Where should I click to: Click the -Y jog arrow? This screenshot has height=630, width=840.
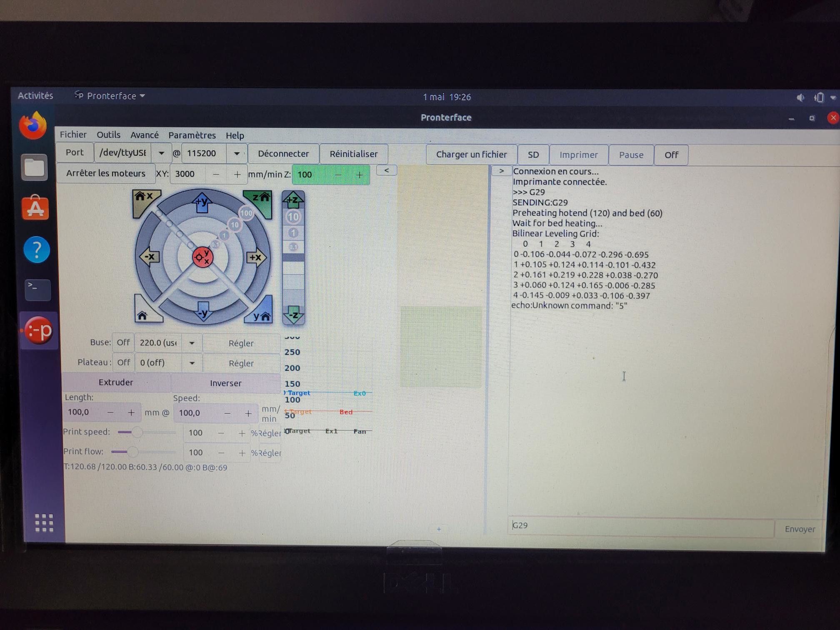click(203, 312)
